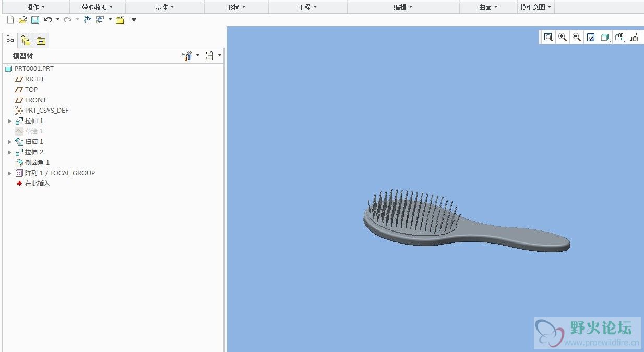Open the 模型意图 ribbon group menu
The image size is (644, 352).
coord(535,7)
